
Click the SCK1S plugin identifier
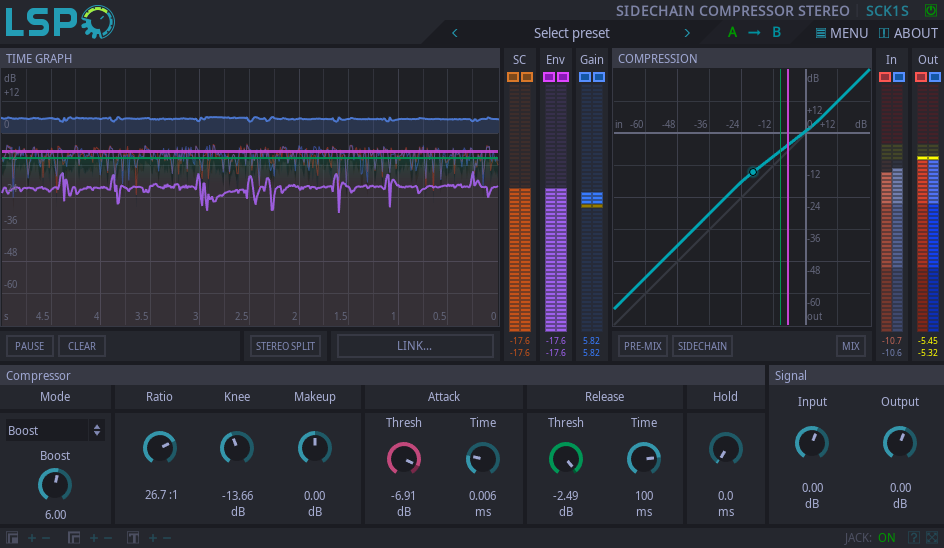(x=887, y=11)
